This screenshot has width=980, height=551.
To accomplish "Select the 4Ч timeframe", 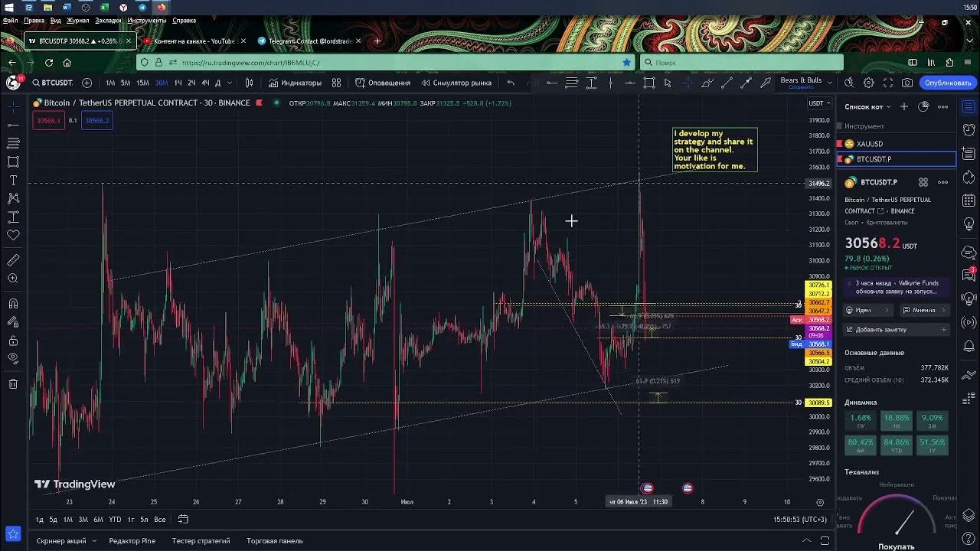I will click(x=205, y=83).
